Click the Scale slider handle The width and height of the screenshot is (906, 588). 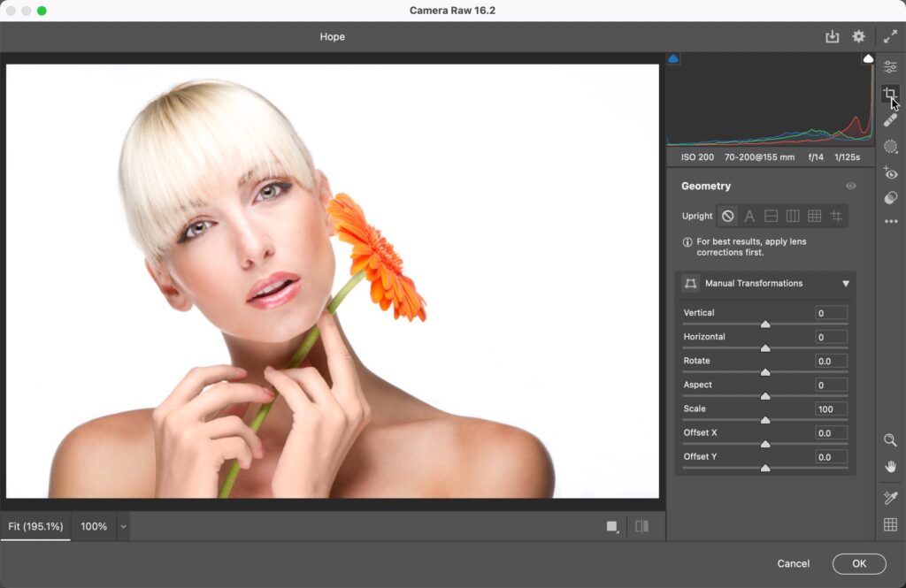[765, 421]
